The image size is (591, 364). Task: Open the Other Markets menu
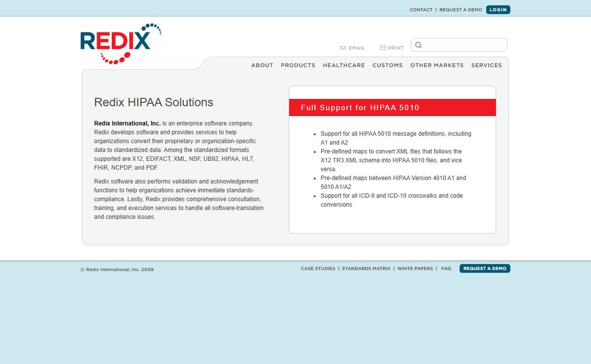437,65
